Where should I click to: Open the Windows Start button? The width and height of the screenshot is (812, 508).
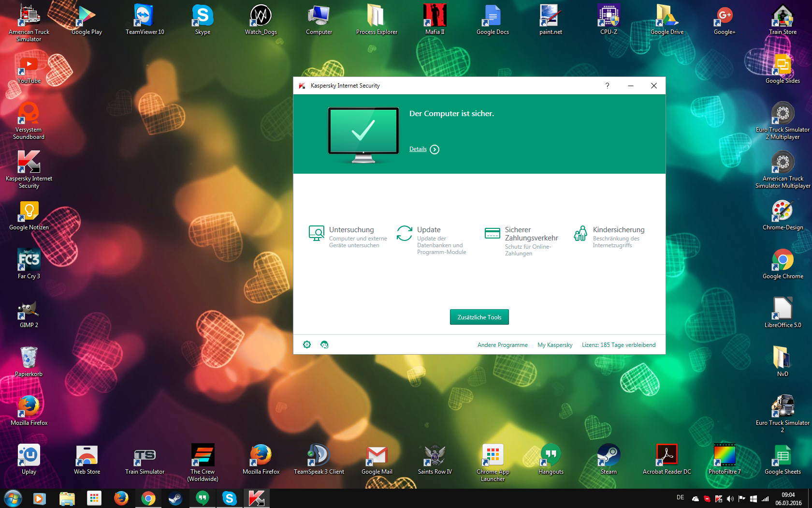(x=13, y=498)
